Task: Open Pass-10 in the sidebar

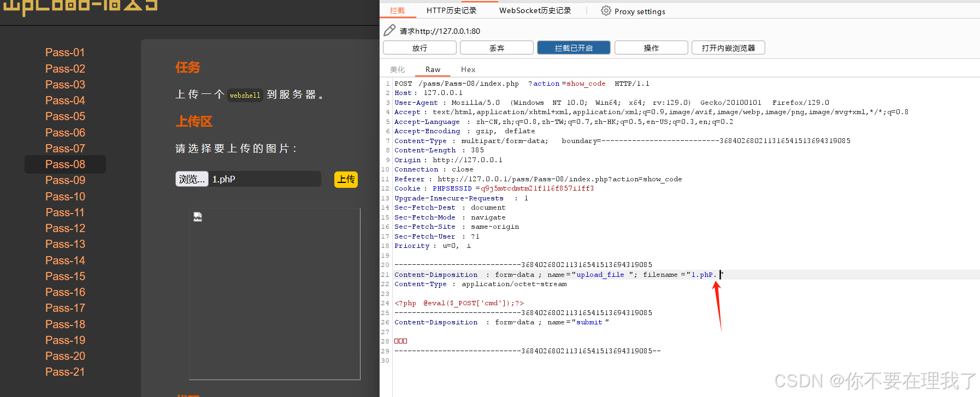Action: point(65,197)
